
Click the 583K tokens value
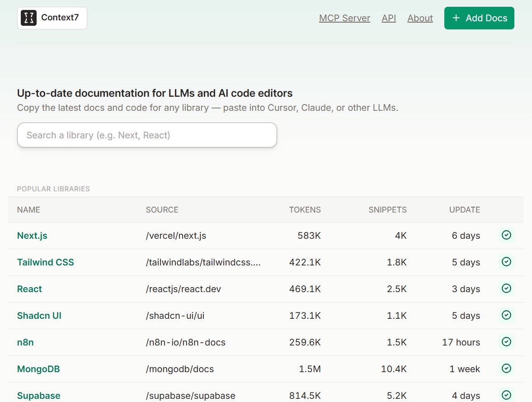click(x=309, y=236)
